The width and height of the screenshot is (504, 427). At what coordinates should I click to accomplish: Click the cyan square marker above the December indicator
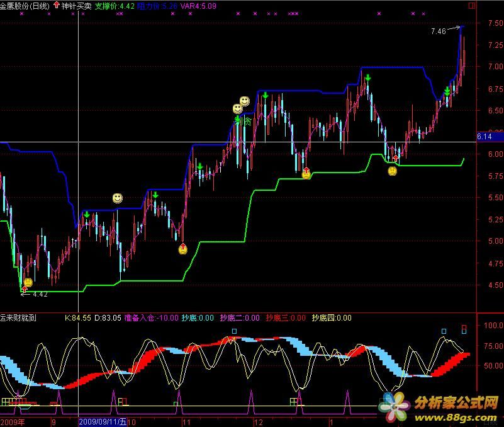[234, 331]
